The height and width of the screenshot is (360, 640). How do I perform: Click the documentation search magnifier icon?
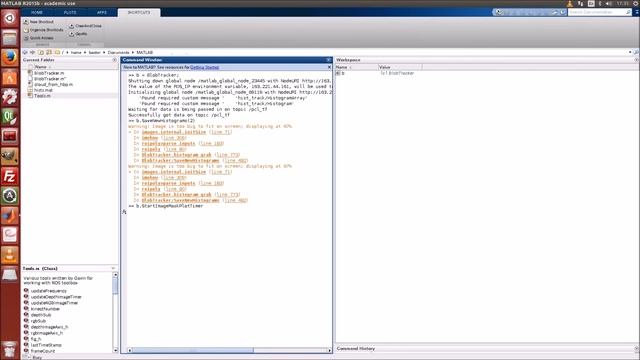pos(629,12)
